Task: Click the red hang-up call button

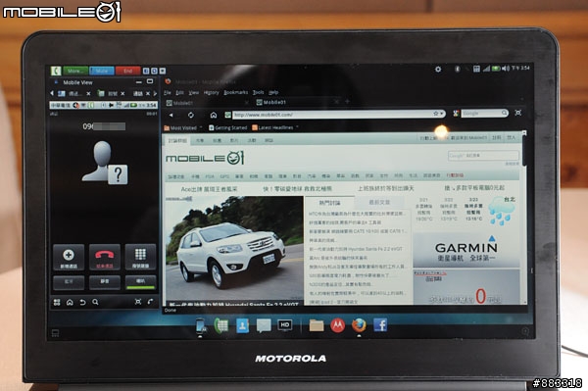Action: (x=105, y=257)
